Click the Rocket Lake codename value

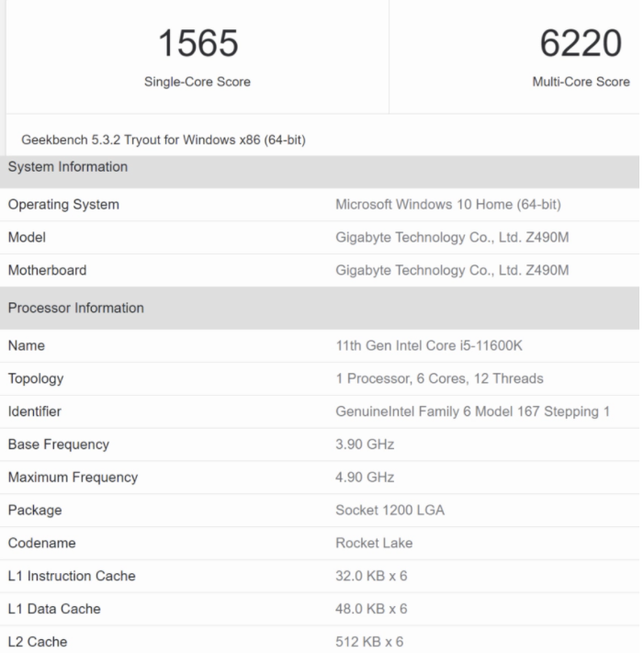click(x=375, y=543)
